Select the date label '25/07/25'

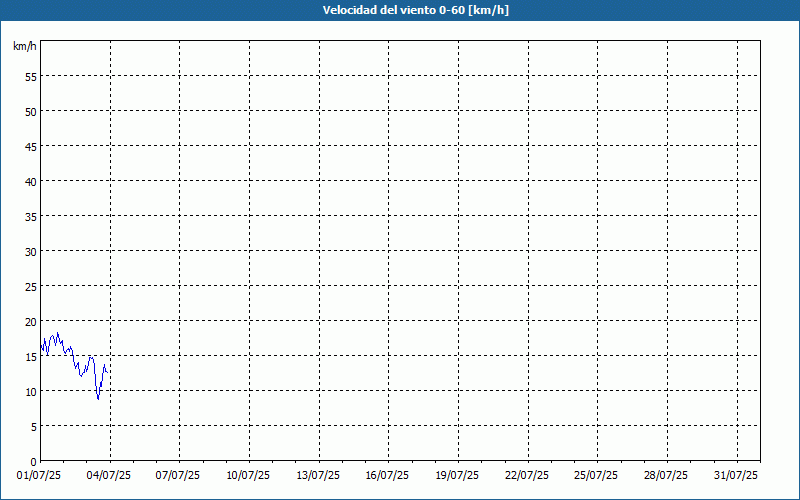[x=596, y=476]
